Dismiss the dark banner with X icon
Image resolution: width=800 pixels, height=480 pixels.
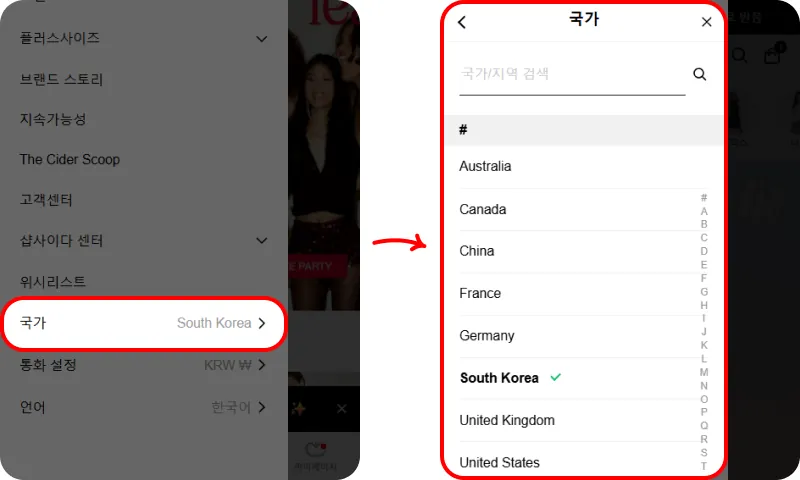coord(341,409)
